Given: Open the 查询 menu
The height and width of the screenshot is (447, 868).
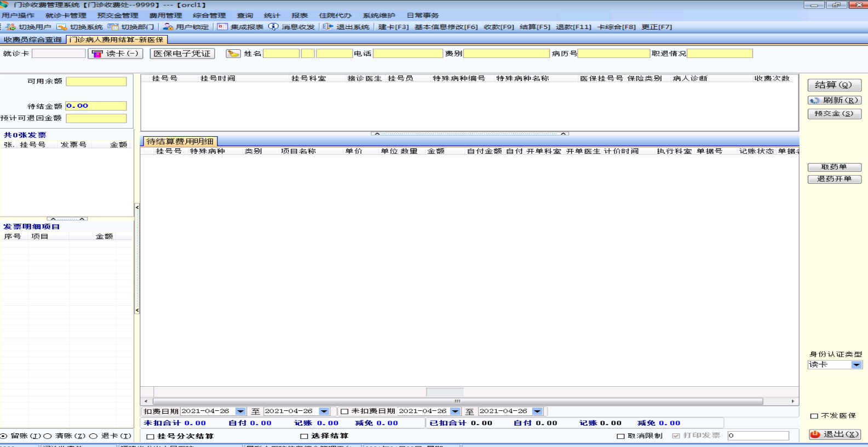Looking at the screenshot, I should (245, 16).
